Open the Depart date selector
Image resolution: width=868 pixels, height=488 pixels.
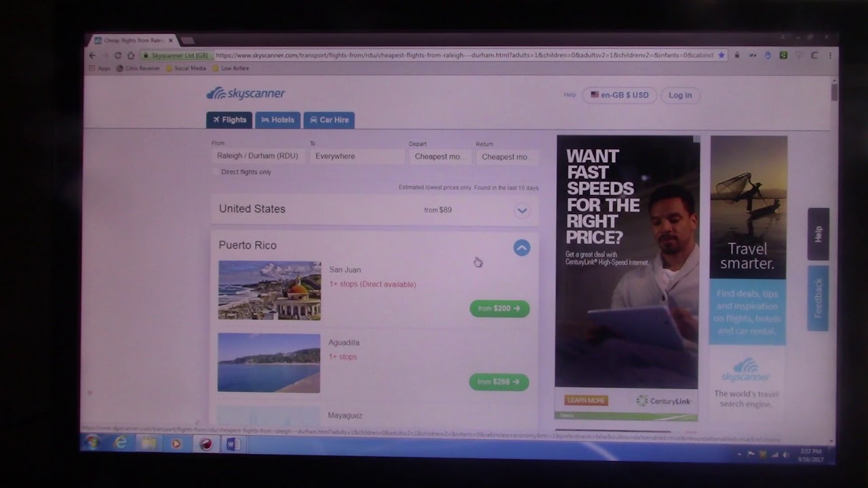tap(439, 157)
